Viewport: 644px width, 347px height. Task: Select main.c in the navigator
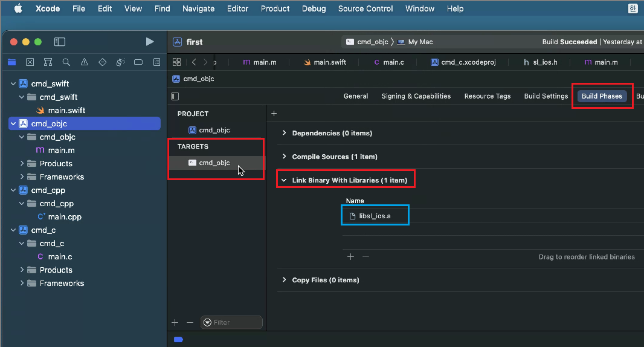(x=54, y=256)
